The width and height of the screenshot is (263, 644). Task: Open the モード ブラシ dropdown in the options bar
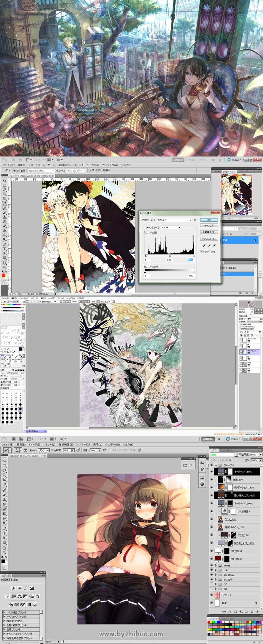point(44,450)
